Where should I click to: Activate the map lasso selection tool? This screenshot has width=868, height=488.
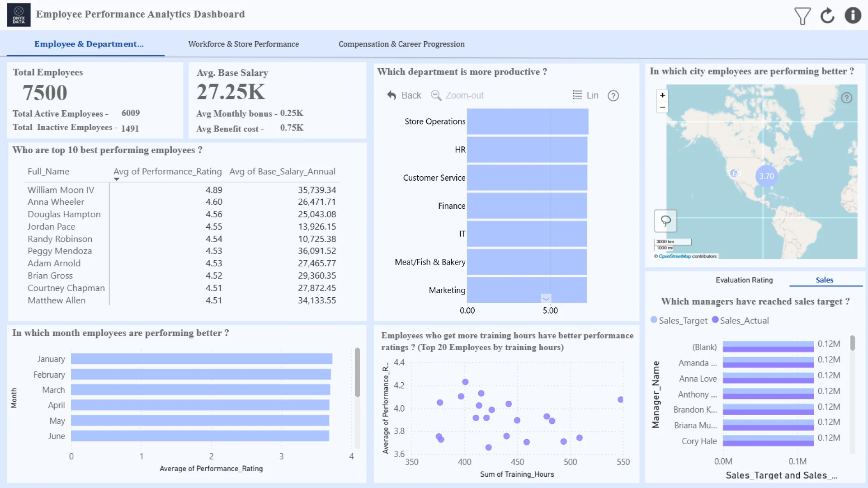point(665,221)
